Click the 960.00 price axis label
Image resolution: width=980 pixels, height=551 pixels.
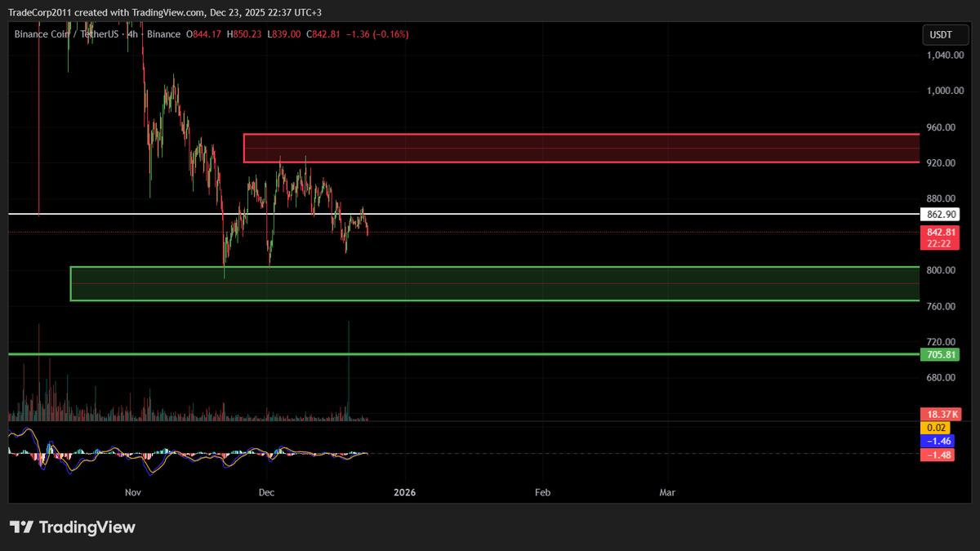click(x=942, y=127)
